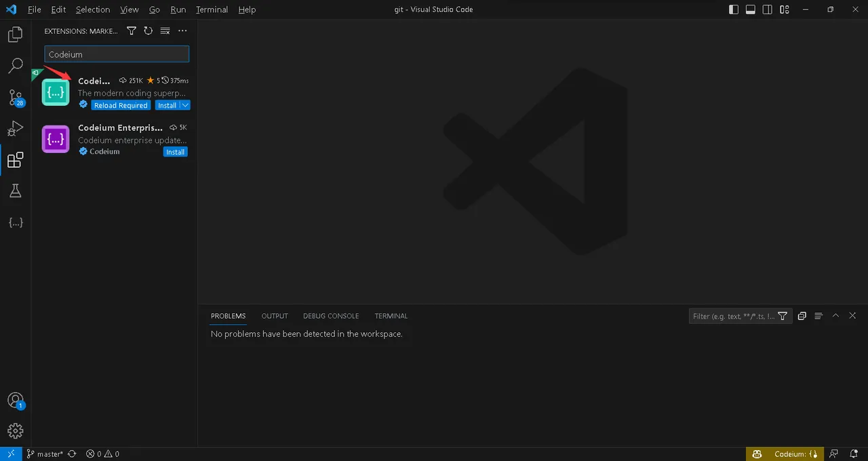Screen dimensions: 868x461
Task: Open errors and warnings counter in status bar
Action: point(102,454)
